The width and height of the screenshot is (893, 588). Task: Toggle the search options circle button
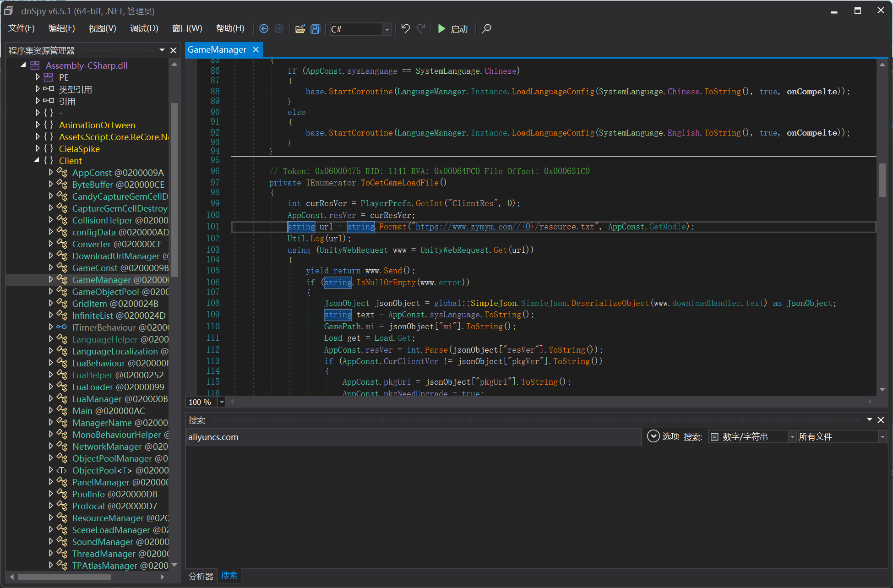[653, 436]
